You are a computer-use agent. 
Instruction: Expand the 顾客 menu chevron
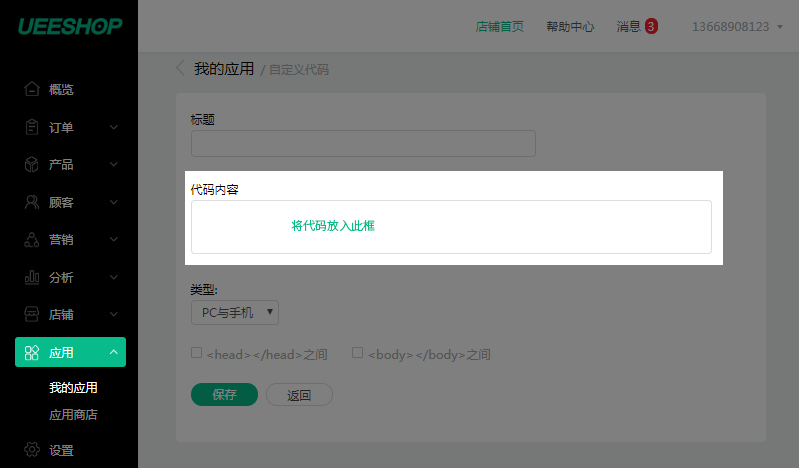[114, 202]
